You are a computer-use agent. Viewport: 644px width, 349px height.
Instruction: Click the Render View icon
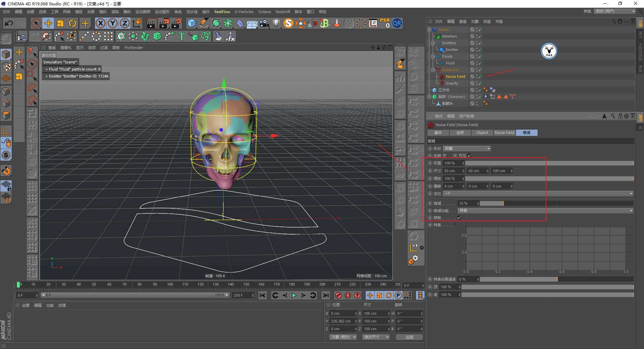tap(152, 23)
